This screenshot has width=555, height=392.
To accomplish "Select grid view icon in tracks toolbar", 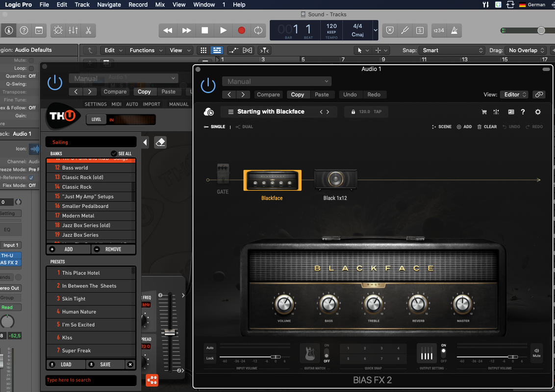I will pos(203,50).
